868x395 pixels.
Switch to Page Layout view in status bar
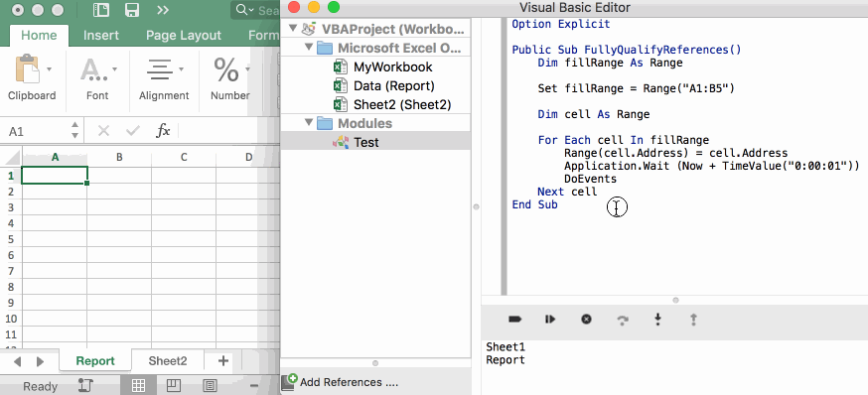(174, 385)
